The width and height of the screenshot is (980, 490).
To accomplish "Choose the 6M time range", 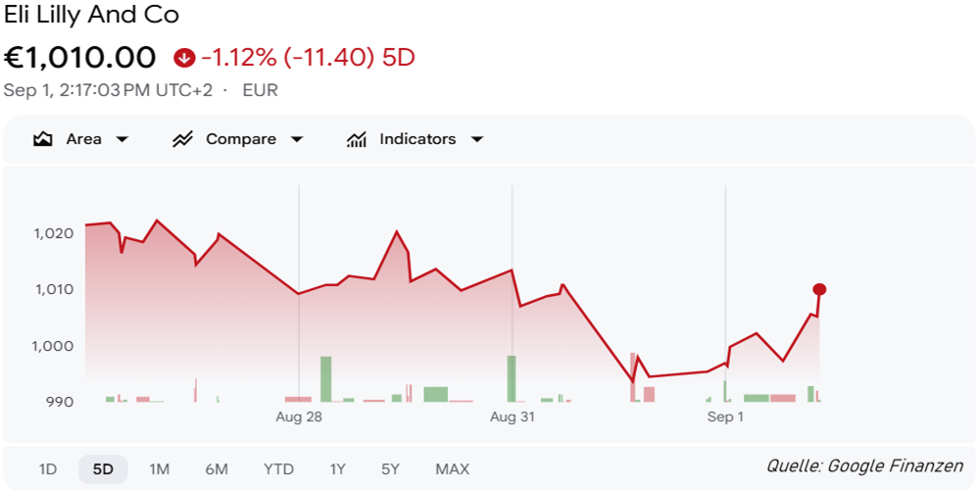I will 217,469.
